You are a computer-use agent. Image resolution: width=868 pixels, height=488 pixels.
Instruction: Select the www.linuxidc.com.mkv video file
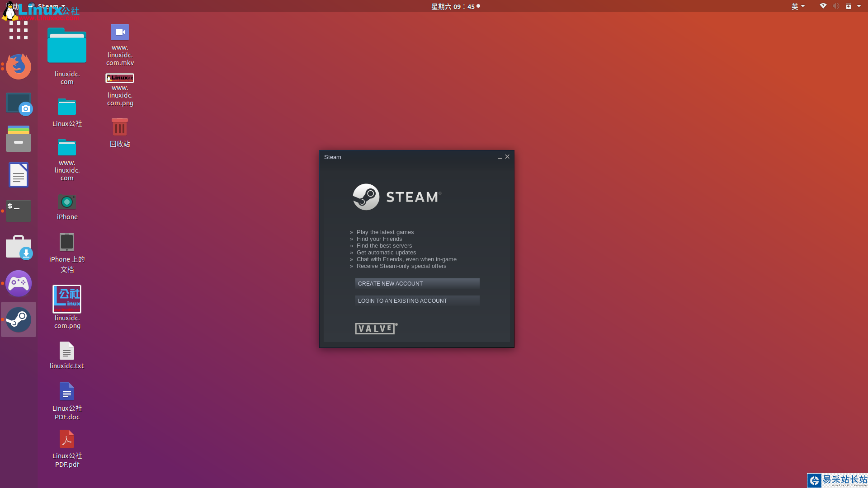click(x=120, y=33)
